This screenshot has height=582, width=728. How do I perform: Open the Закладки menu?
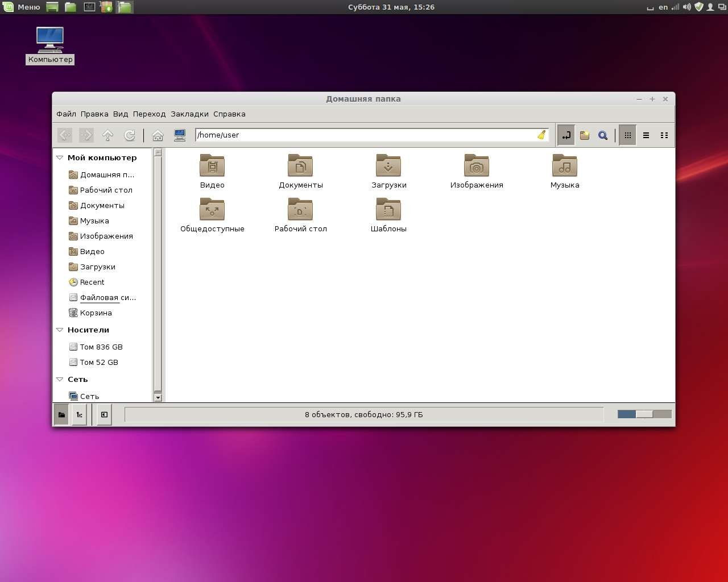pyautogui.click(x=189, y=114)
